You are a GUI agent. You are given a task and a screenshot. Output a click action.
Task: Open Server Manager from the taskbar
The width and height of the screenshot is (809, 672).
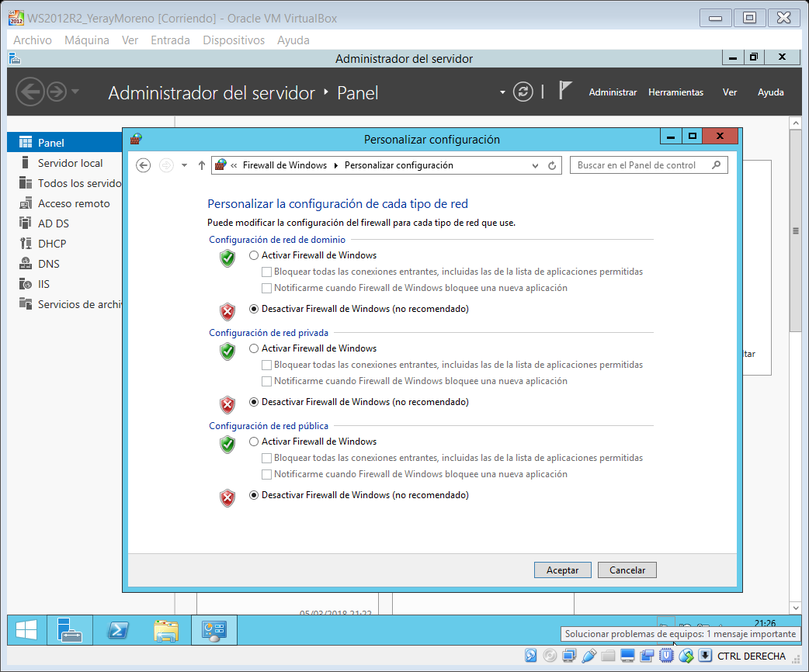coord(70,630)
